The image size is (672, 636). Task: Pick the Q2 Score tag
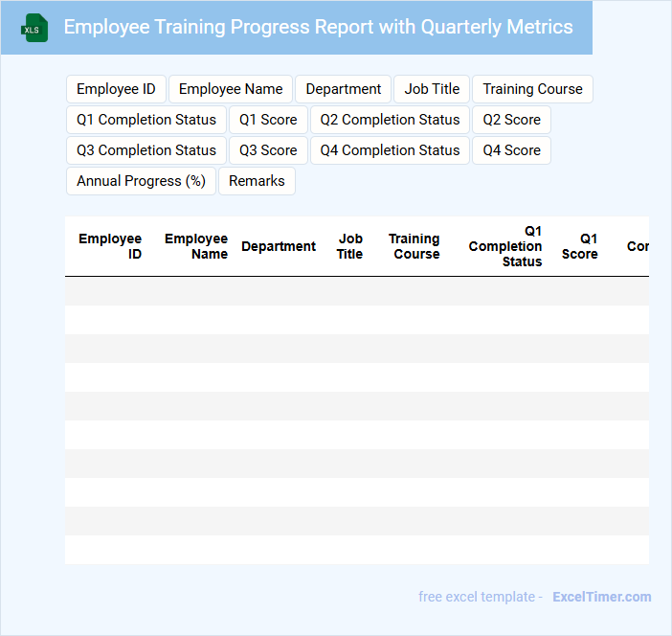tap(512, 120)
